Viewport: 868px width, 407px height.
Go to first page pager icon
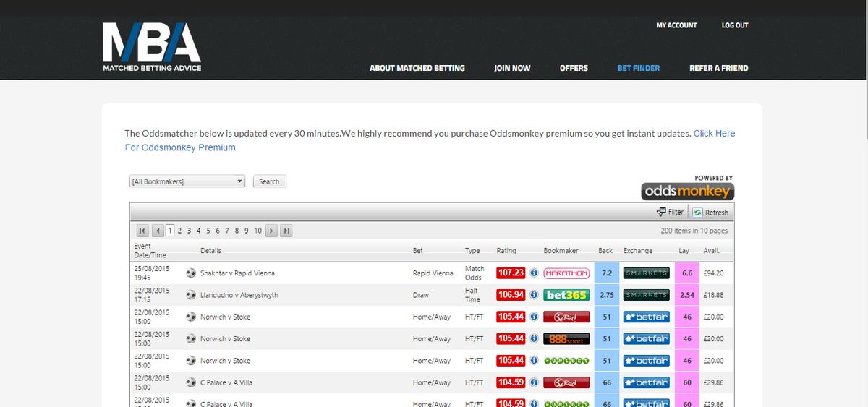(x=142, y=231)
